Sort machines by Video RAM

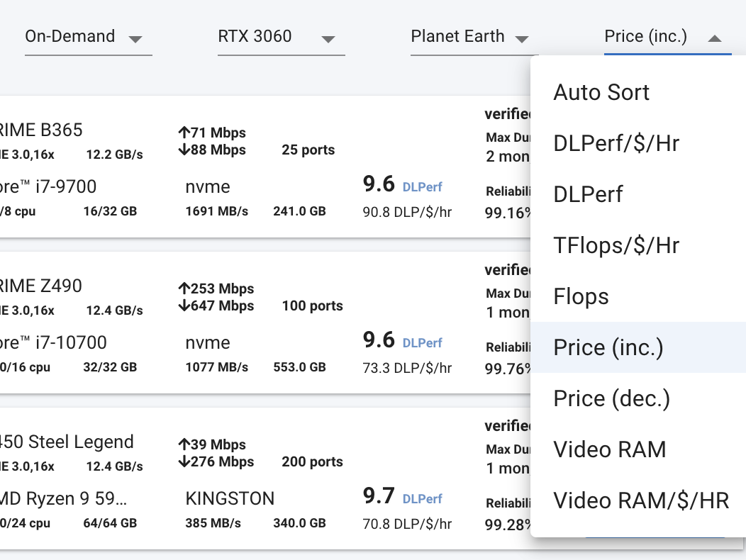[609, 449]
